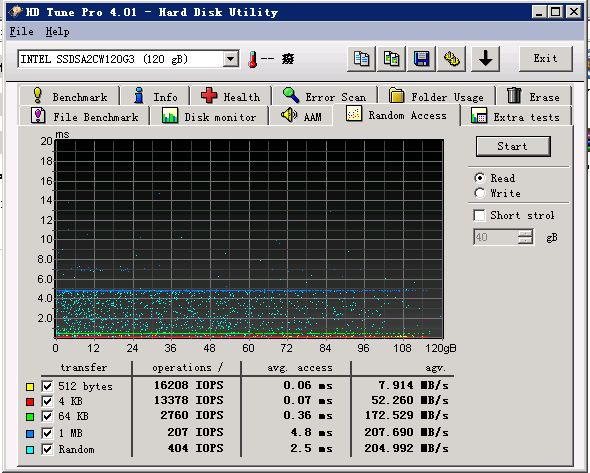Open the Health tab with red cross
This screenshot has width=590, height=473.
(x=231, y=96)
